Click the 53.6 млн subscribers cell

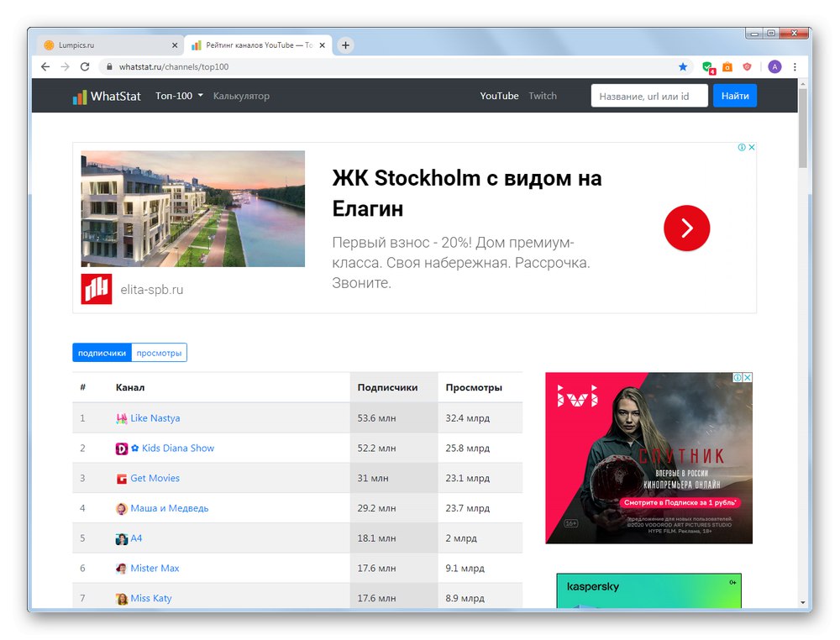pos(394,418)
